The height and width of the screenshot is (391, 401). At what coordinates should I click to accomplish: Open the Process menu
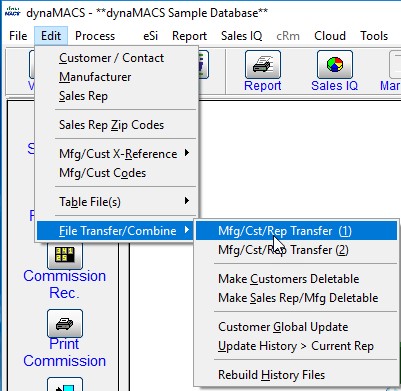[95, 36]
